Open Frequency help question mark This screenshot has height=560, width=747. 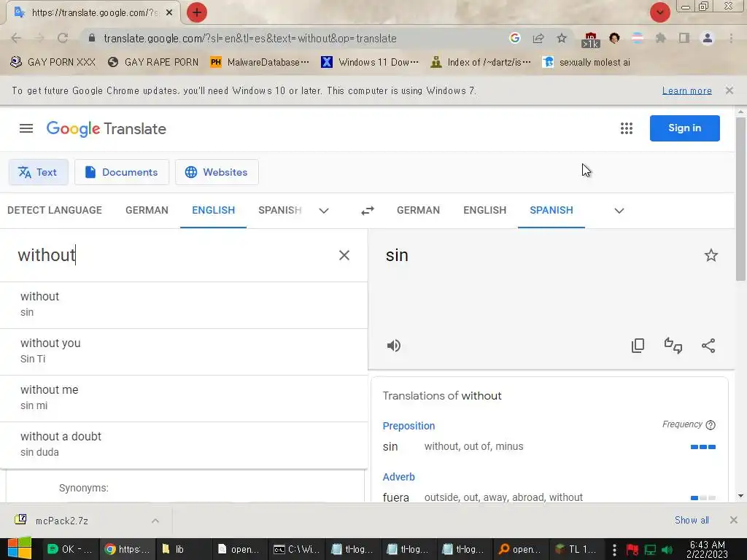pos(711,425)
